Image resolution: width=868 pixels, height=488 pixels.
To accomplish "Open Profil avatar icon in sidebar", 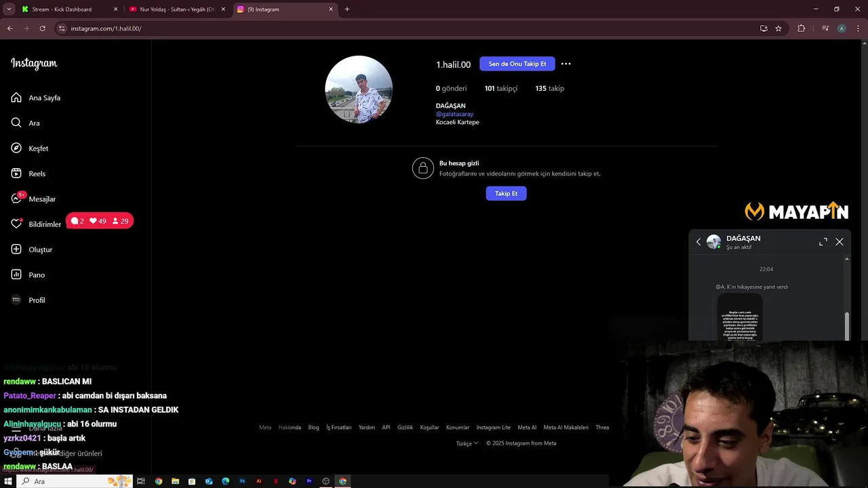I will [16, 300].
